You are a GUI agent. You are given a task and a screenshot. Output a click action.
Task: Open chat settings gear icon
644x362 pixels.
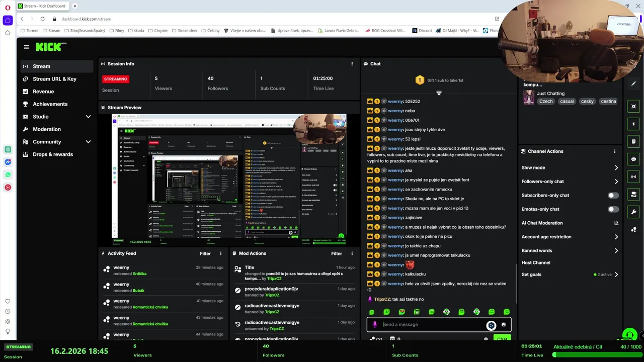click(486, 339)
